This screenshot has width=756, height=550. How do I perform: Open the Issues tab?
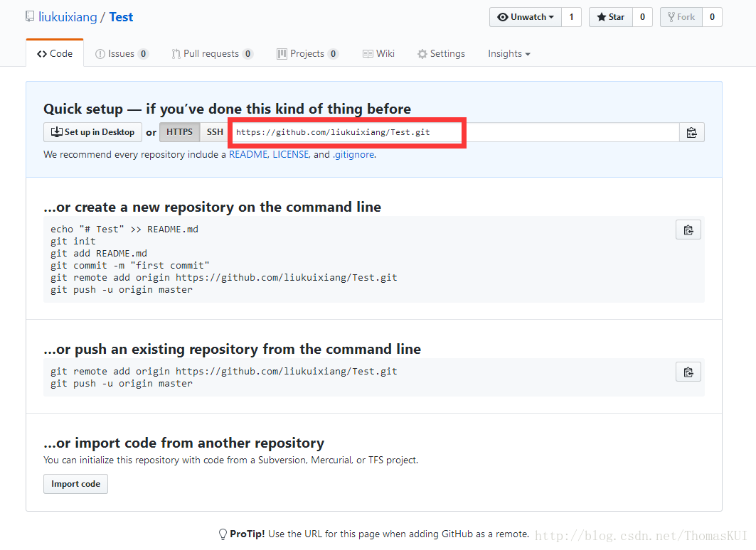point(122,53)
